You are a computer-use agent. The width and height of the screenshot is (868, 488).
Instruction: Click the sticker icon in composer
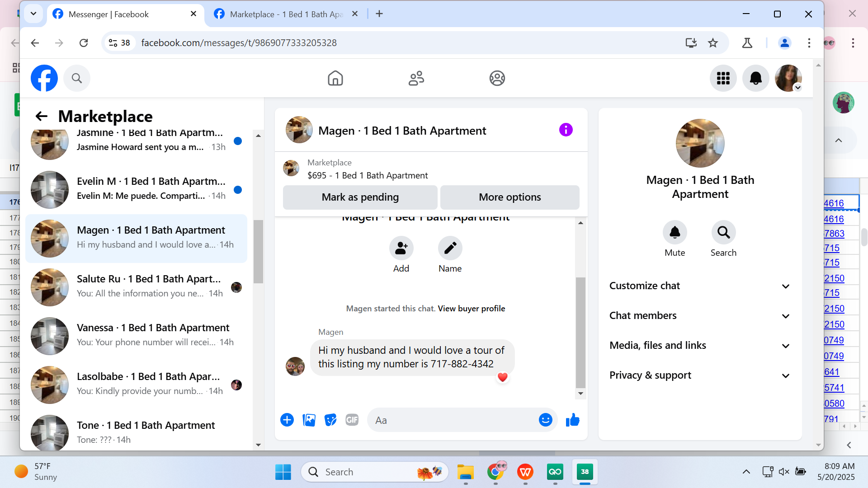point(330,420)
